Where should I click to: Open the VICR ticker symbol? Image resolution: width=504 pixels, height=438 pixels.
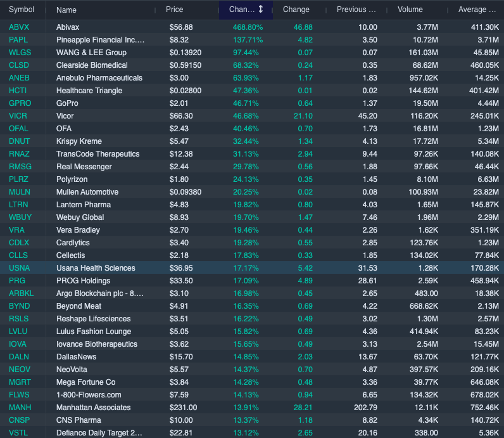[18, 116]
